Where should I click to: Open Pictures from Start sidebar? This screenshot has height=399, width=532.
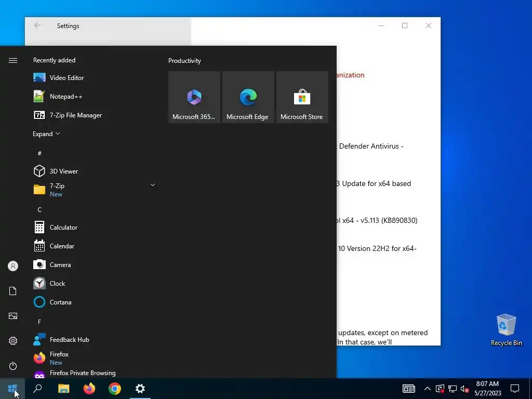point(13,316)
